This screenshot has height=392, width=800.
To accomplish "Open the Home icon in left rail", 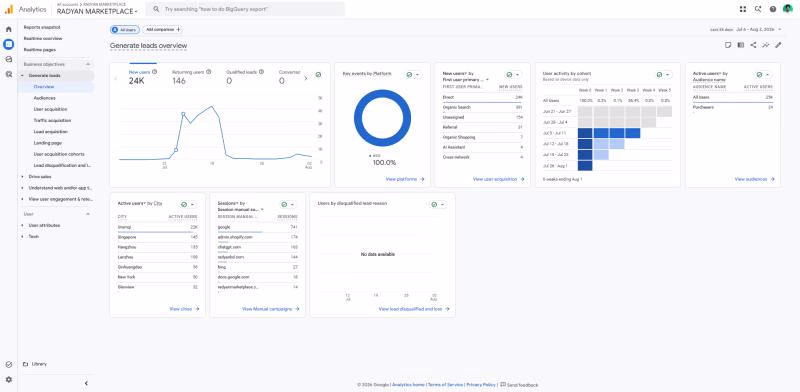I will click(9, 30).
